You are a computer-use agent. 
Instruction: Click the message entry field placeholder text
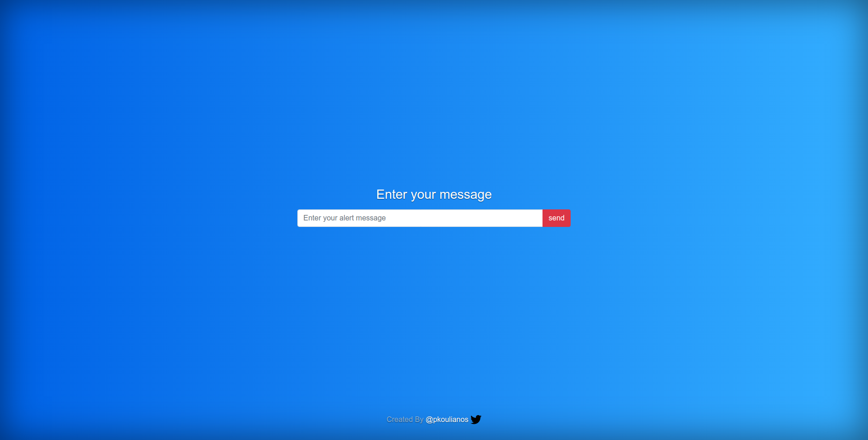click(x=344, y=218)
